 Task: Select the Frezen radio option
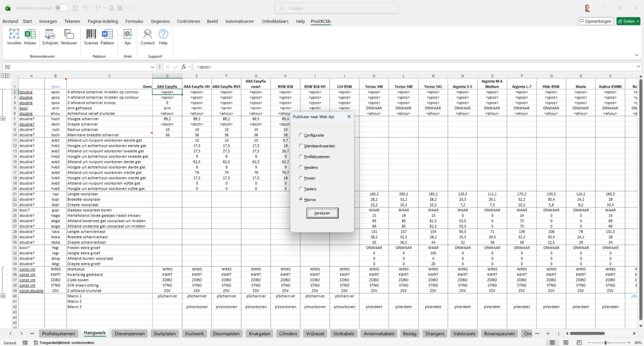click(301, 178)
